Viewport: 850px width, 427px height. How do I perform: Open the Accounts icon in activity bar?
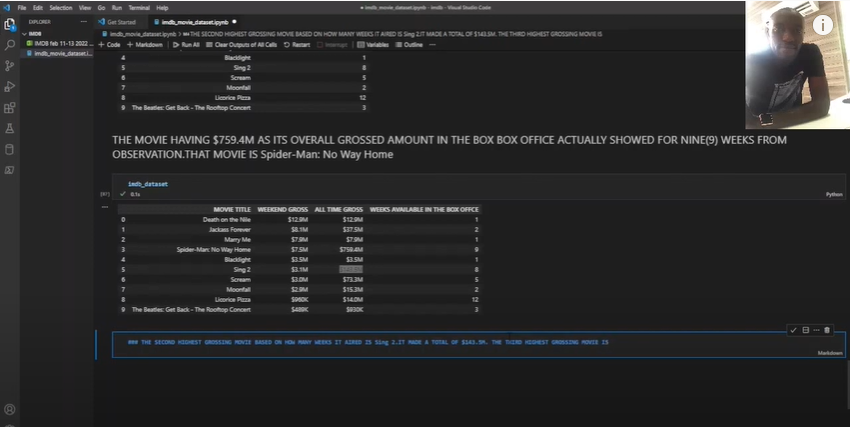10,408
